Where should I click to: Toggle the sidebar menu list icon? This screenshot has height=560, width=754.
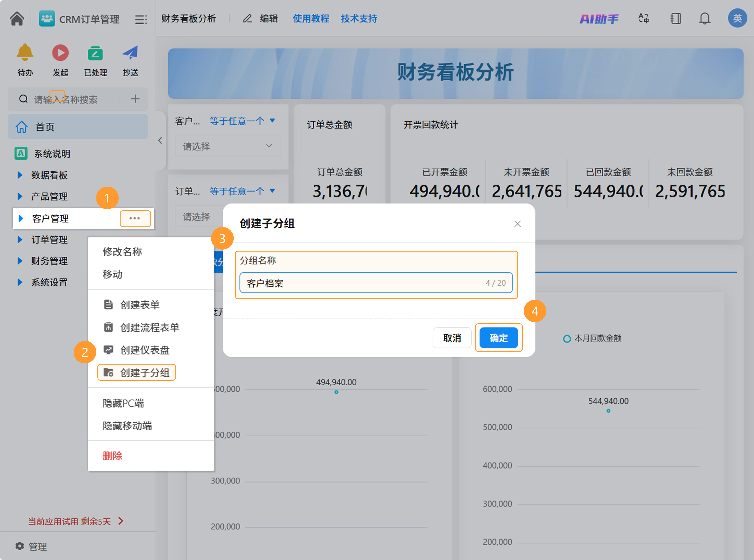point(141,19)
